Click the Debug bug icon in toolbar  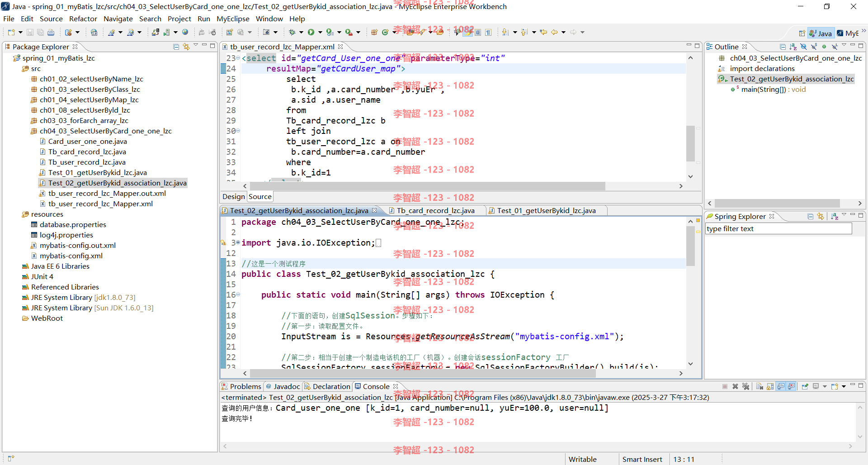[x=292, y=32]
